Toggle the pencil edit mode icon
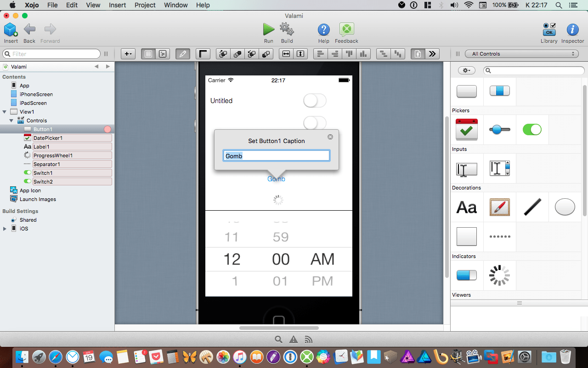Viewport: 588px width, 368px height. coord(183,54)
